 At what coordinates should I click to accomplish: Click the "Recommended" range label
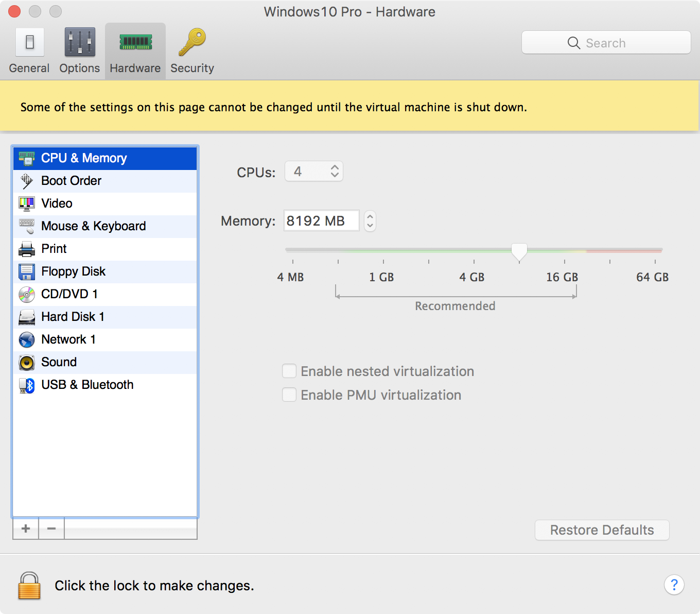pos(456,306)
